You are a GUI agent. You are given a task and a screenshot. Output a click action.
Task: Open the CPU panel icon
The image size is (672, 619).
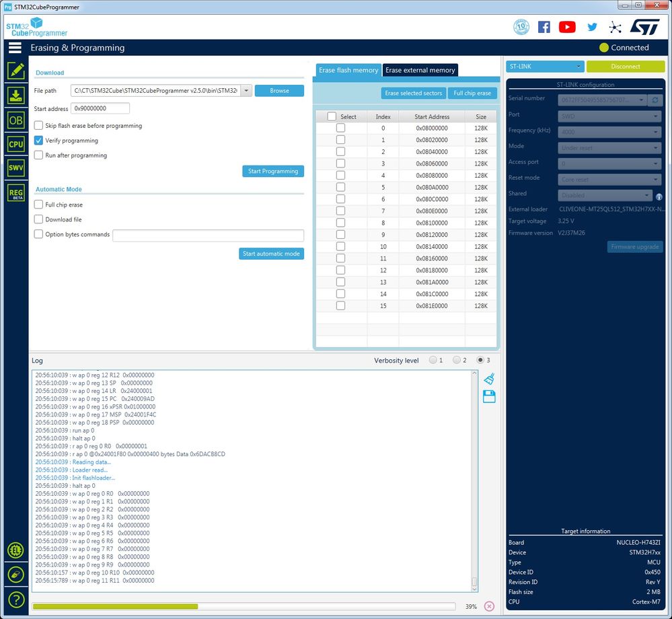[16, 144]
